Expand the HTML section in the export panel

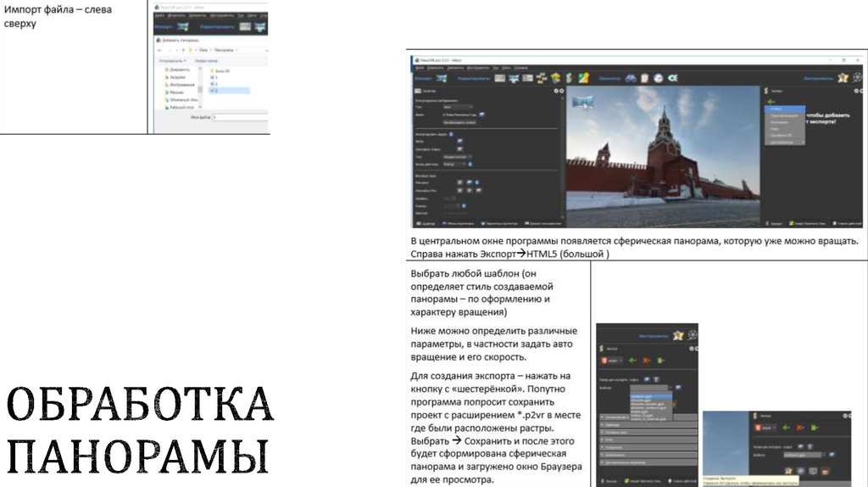click(x=648, y=439)
